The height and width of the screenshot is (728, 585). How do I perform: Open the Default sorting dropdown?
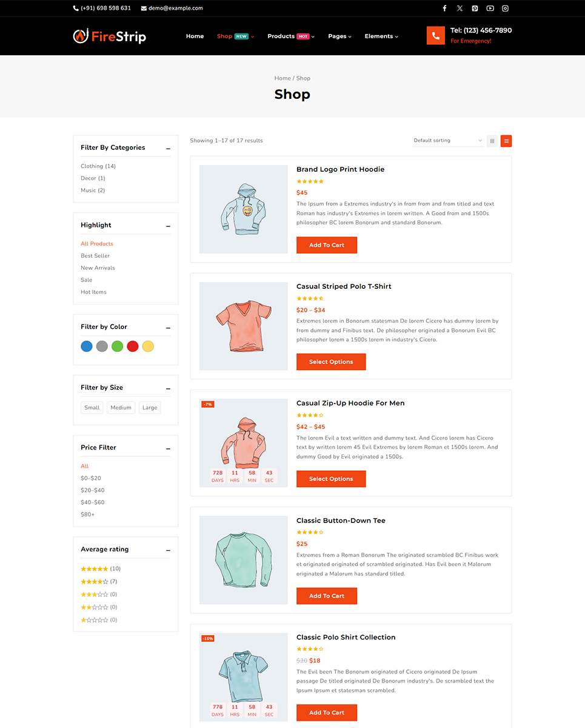pyautogui.click(x=448, y=141)
